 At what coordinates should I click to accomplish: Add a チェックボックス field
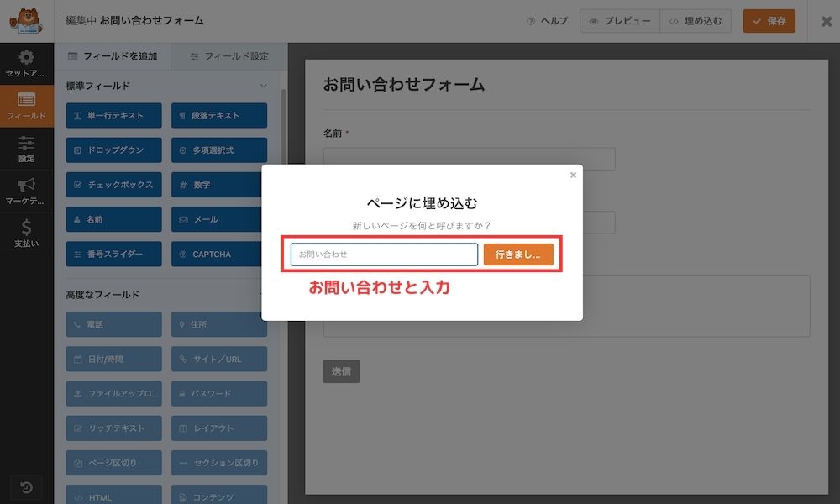[x=113, y=185]
